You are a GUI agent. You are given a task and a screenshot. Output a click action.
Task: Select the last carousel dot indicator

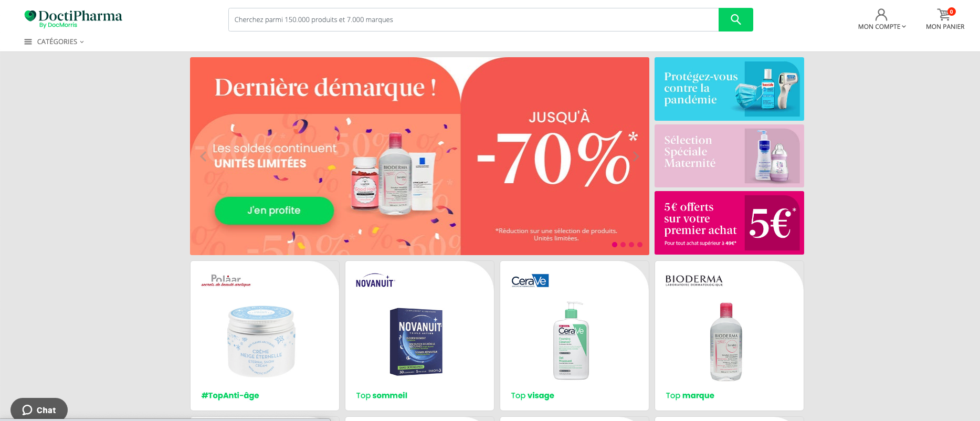[640, 245]
